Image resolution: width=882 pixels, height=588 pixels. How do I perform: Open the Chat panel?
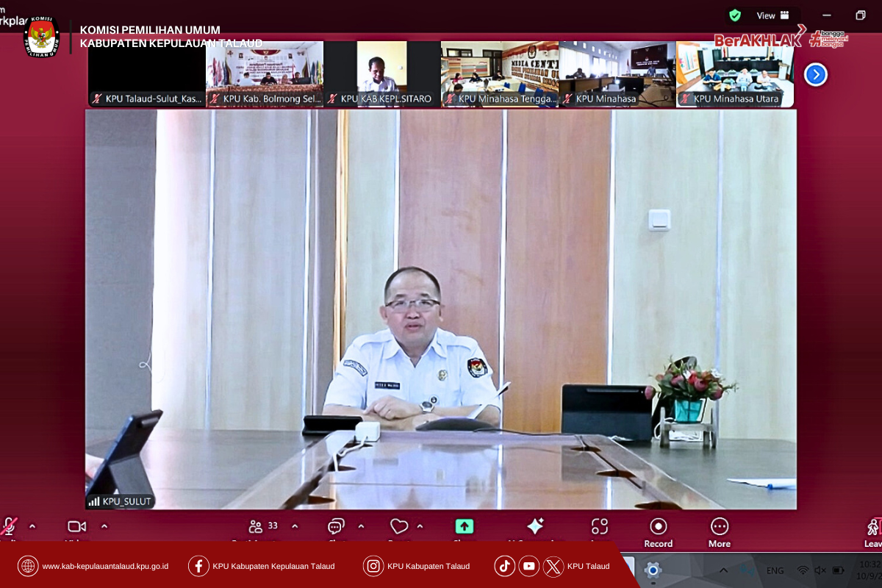336,527
